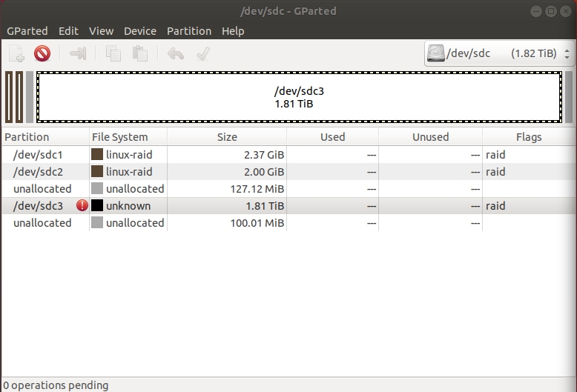Click the Apply all operations checkmark
This screenshot has height=392, width=577.
(x=202, y=53)
